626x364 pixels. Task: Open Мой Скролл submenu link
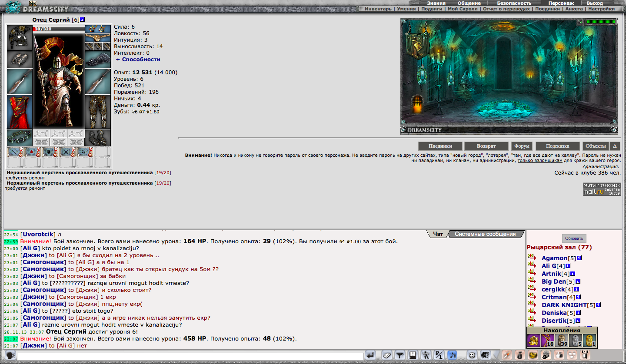(463, 9)
